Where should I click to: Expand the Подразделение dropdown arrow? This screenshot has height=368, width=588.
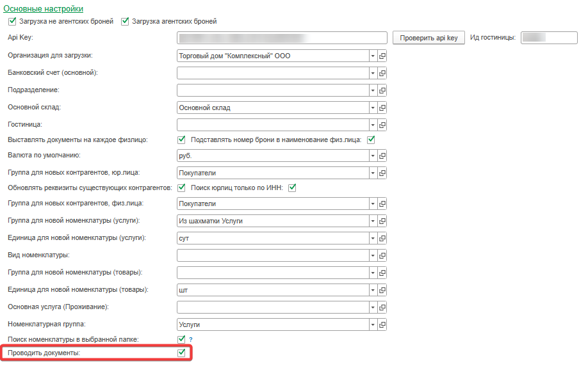tap(373, 90)
